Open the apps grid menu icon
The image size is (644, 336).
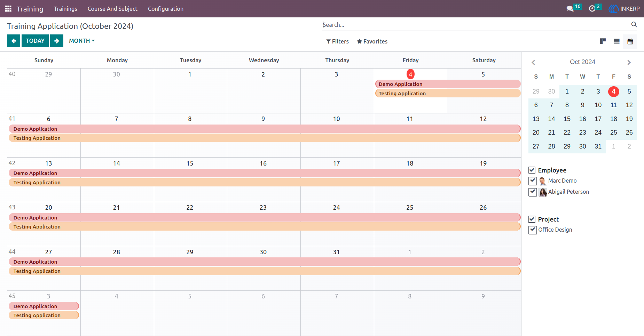8,9
